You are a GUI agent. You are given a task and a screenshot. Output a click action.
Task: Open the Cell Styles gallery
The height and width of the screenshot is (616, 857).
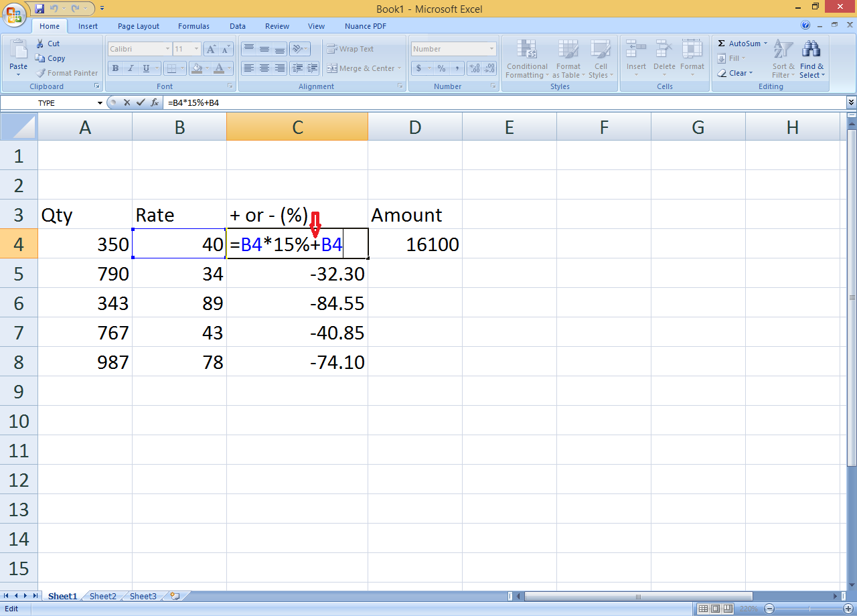pyautogui.click(x=601, y=59)
